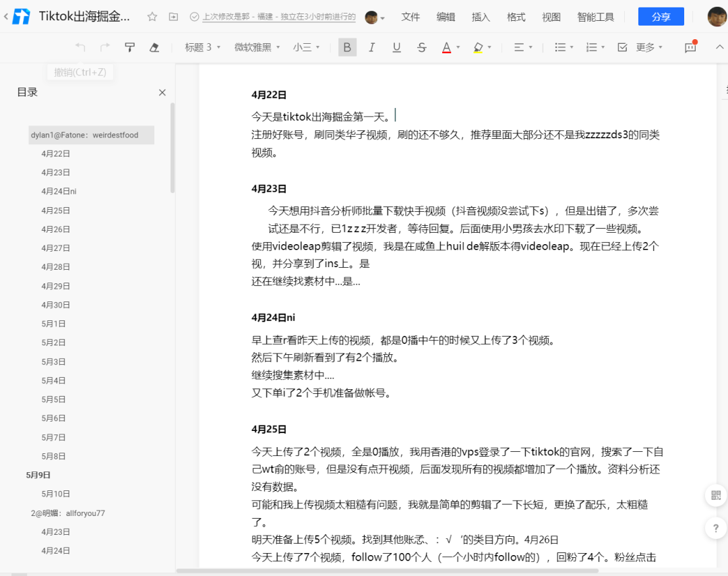Click the collaborator avatar in the header
This screenshot has width=728, height=576.
coord(371,17)
